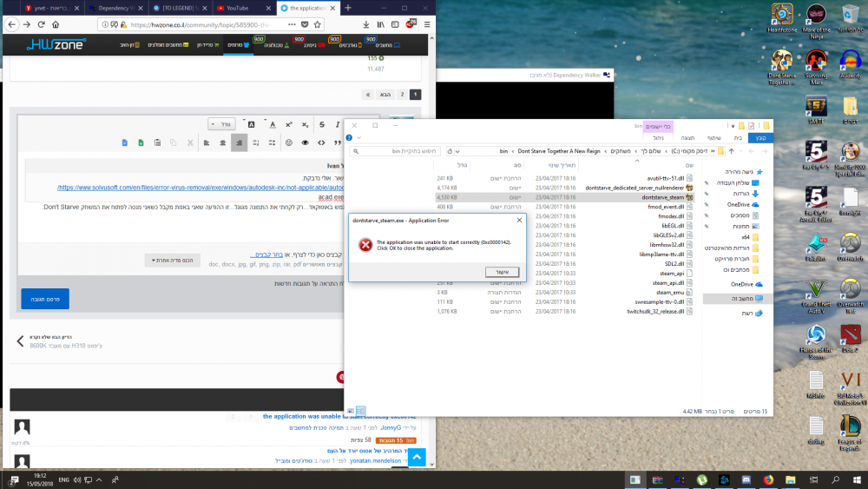Open a new browser tab with plus
868x489 pixels.
[348, 8]
